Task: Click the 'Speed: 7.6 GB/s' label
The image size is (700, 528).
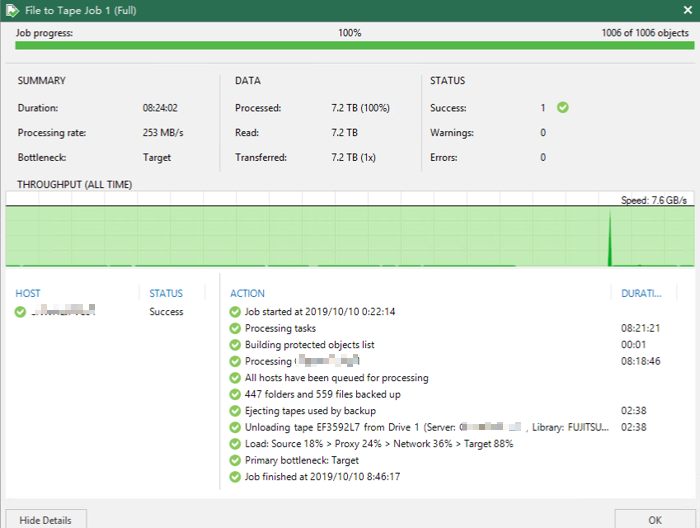Action: point(654,200)
